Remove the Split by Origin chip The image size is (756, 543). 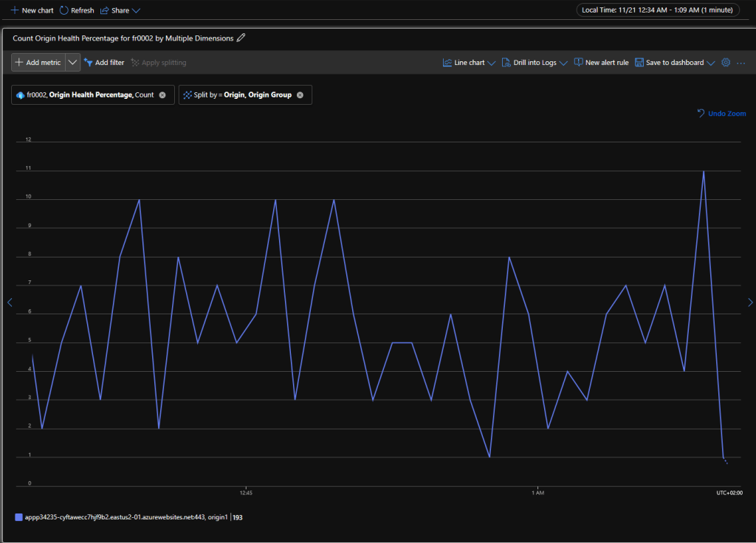(300, 95)
